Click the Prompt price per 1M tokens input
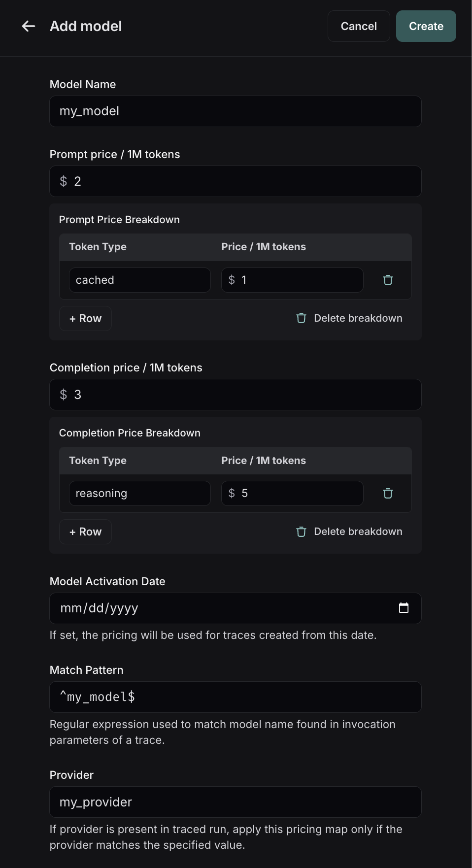 235,181
